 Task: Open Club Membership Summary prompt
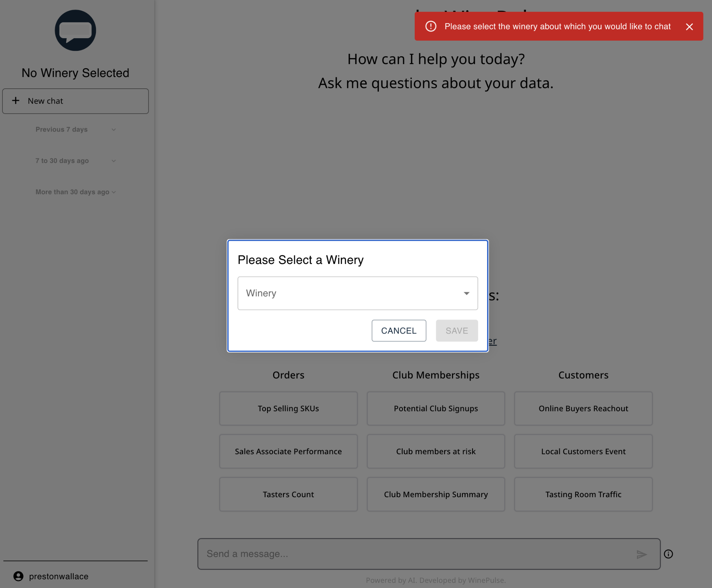click(x=436, y=494)
